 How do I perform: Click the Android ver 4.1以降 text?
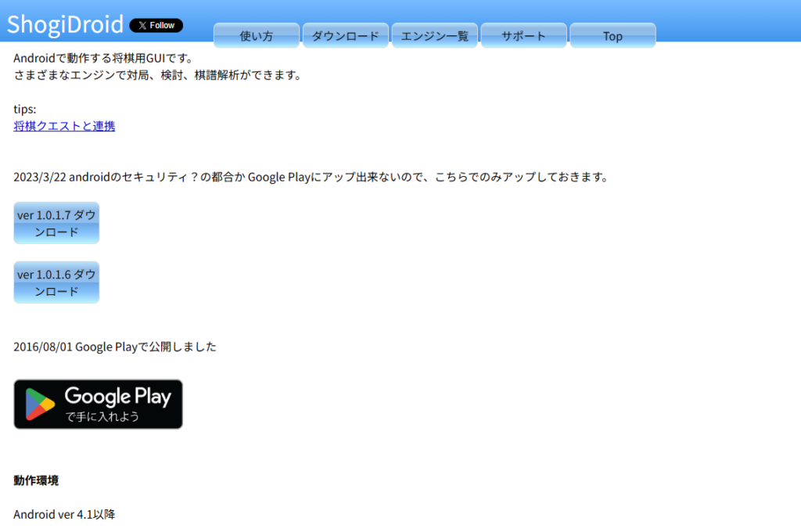point(63,514)
